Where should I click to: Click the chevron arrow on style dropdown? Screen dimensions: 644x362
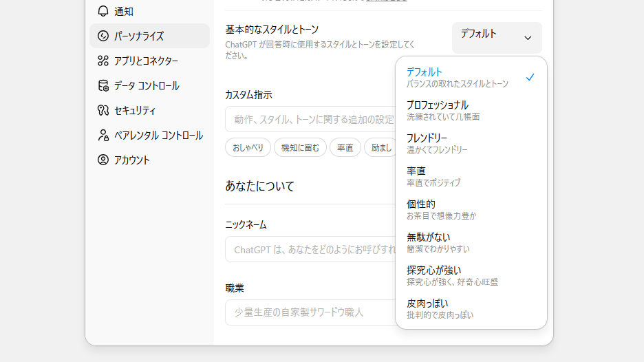pos(528,38)
